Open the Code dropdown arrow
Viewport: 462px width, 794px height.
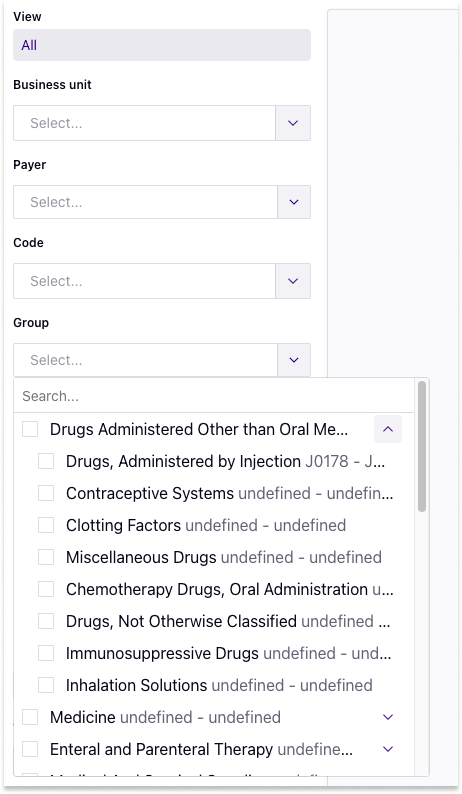pyautogui.click(x=293, y=281)
